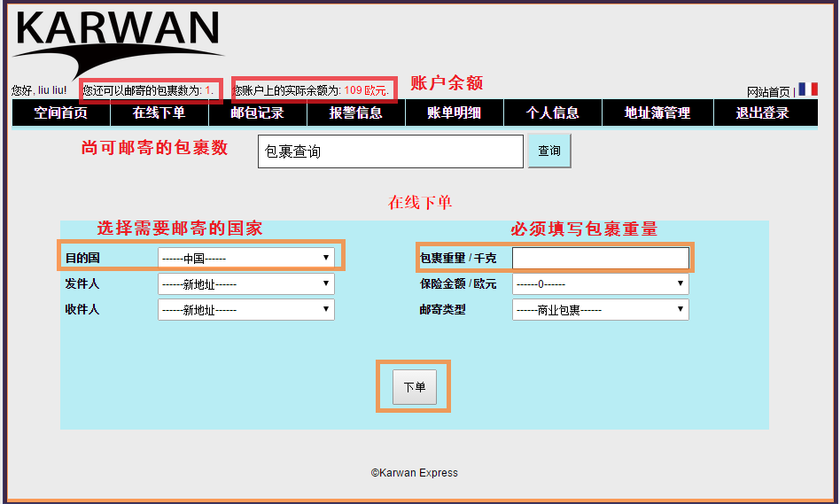Expand the 目的国 country dropdown
This screenshot has width=840, height=504.
(245, 258)
